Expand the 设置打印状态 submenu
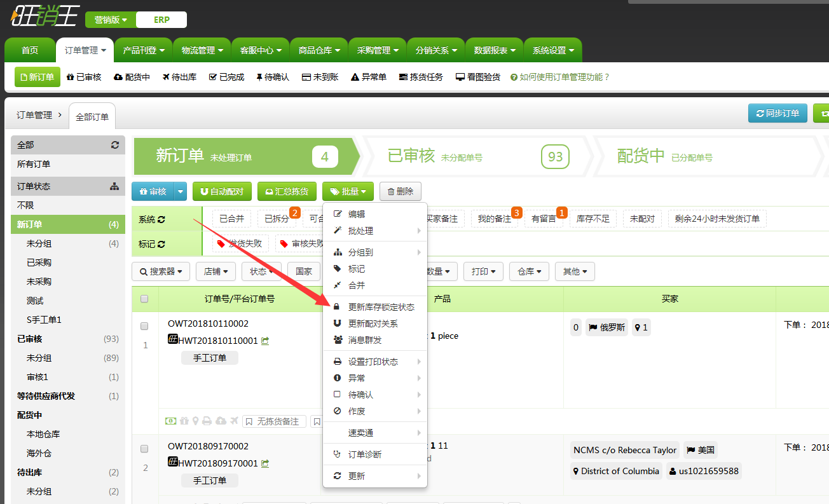This screenshot has width=829, height=504. pyautogui.click(x=375, y=362)
